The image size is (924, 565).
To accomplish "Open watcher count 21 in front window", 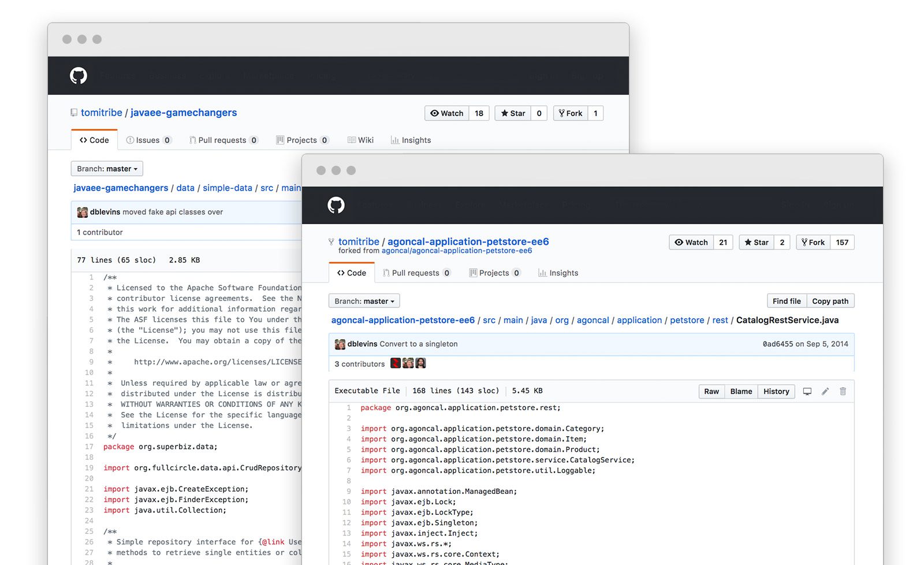I will click(x=723, y=242).
